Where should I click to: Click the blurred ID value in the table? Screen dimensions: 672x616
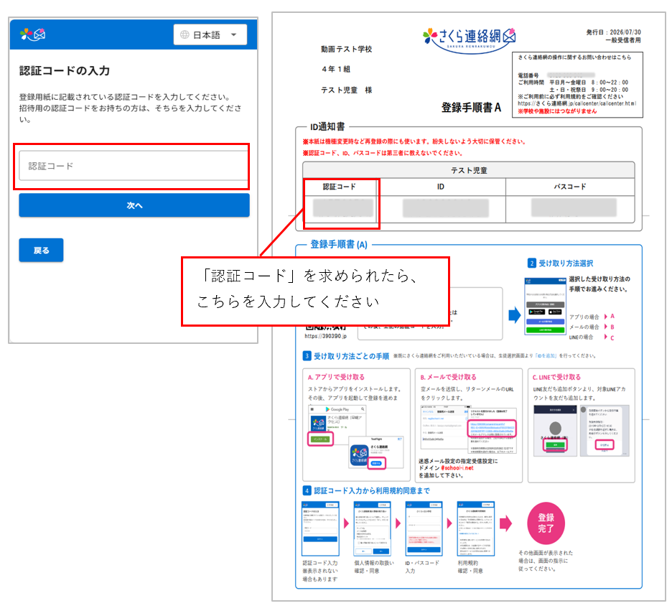[x=445, y=208]
